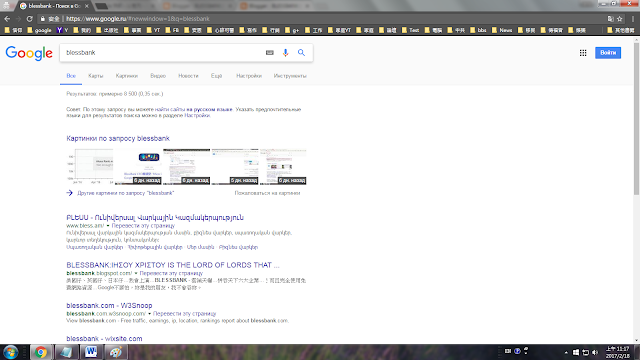Open the 'BLESSBANK: ... LORD OF LORDS' result

pos(173,265)
